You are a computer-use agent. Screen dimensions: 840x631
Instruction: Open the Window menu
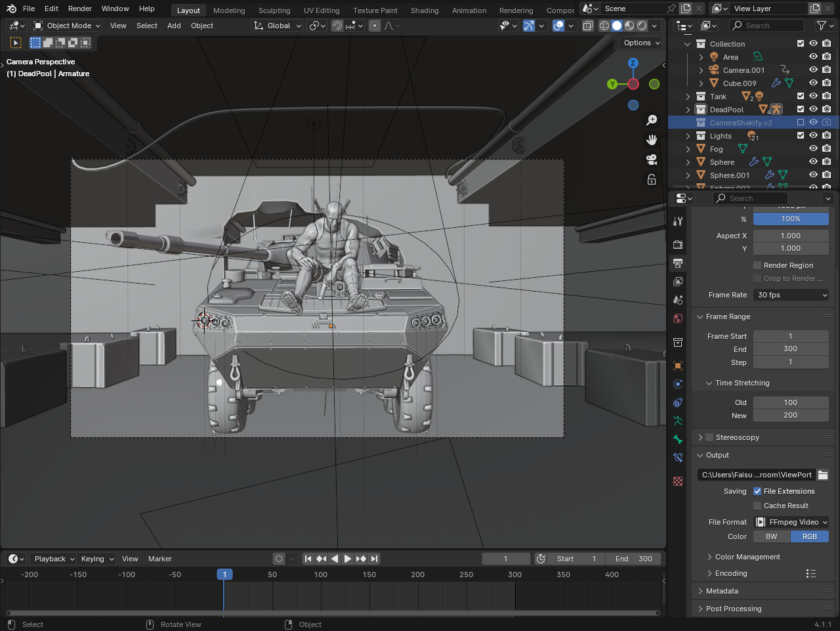pos(115,9)
